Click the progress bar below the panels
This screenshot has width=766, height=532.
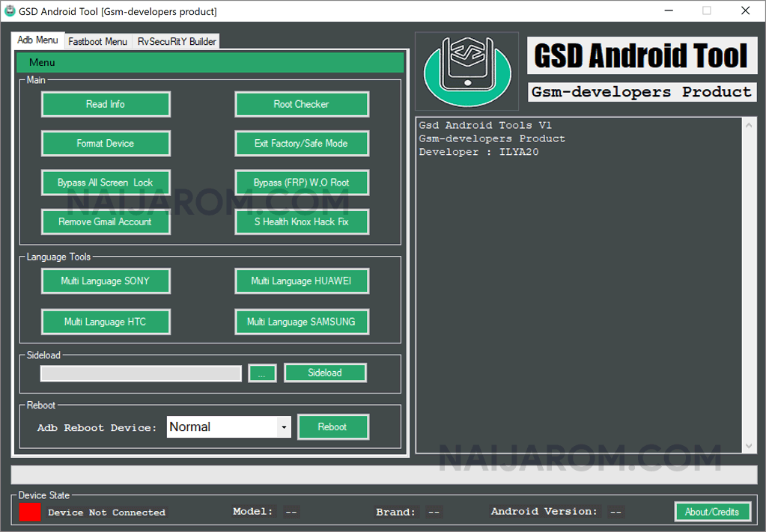[x=384, y=474]
